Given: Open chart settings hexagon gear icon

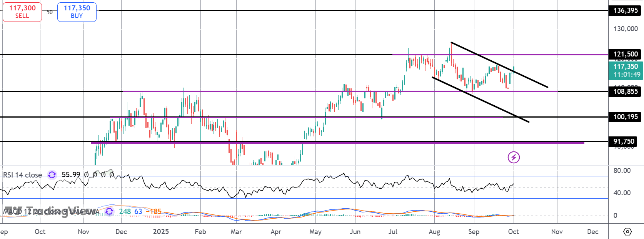Looking at the screenshot, I should 627,232.
